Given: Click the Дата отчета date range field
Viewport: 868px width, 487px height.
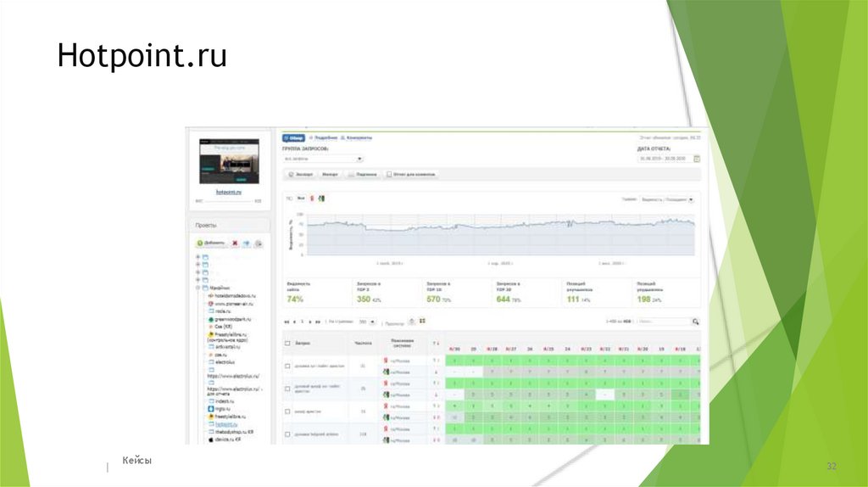Looking at the screenshot, I should click(665, 159).
